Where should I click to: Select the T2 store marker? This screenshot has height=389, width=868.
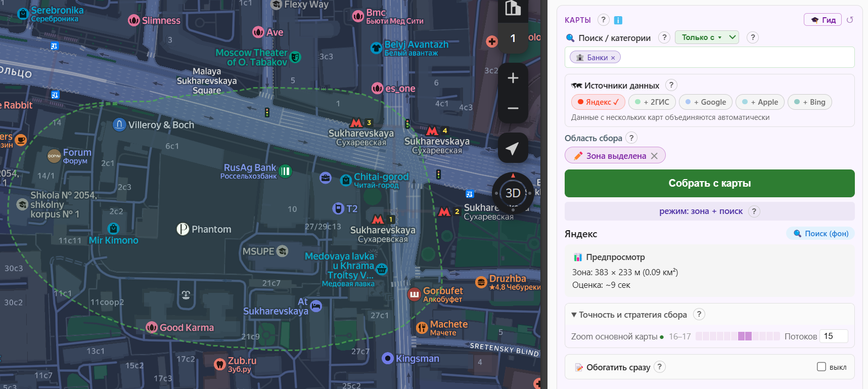tap(338, 208)
